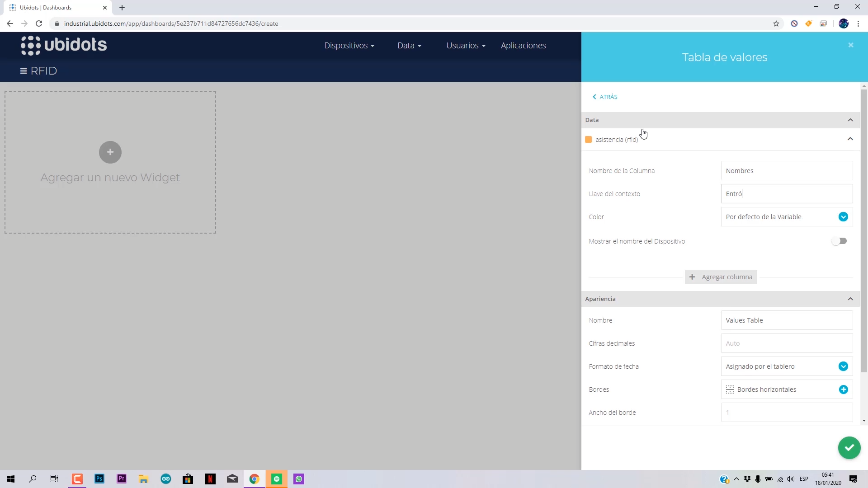The width and height of the screenshot is (868, 488).
Task: Open the Usuarios menu
Action: click(466, 46)
